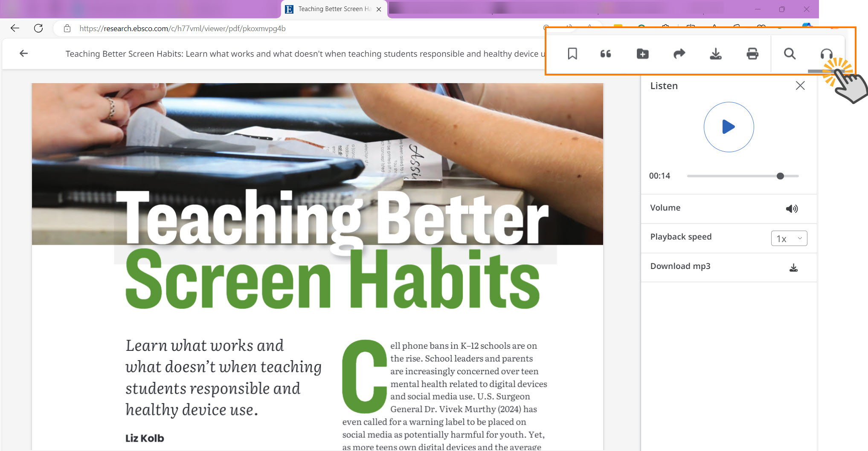Open the cite quotation icon

606,54
